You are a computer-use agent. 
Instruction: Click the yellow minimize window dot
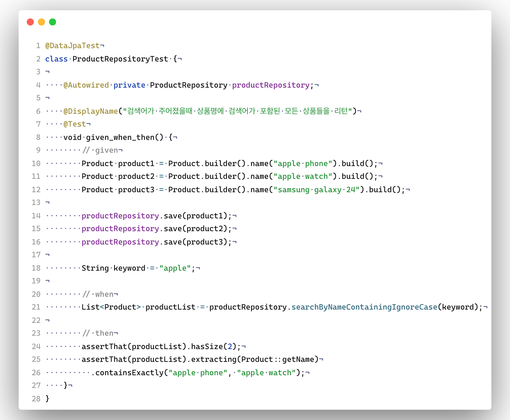pyautogui.click(x=41, y=22)
